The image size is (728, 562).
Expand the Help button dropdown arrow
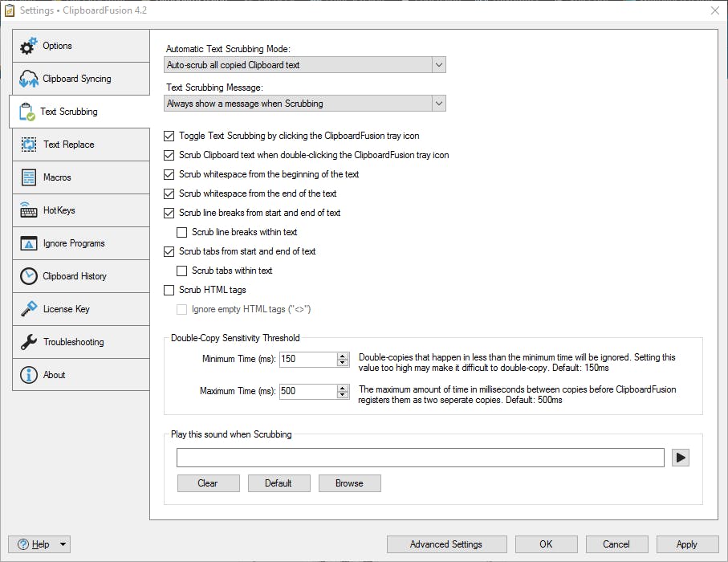click(x=63, y=544)
